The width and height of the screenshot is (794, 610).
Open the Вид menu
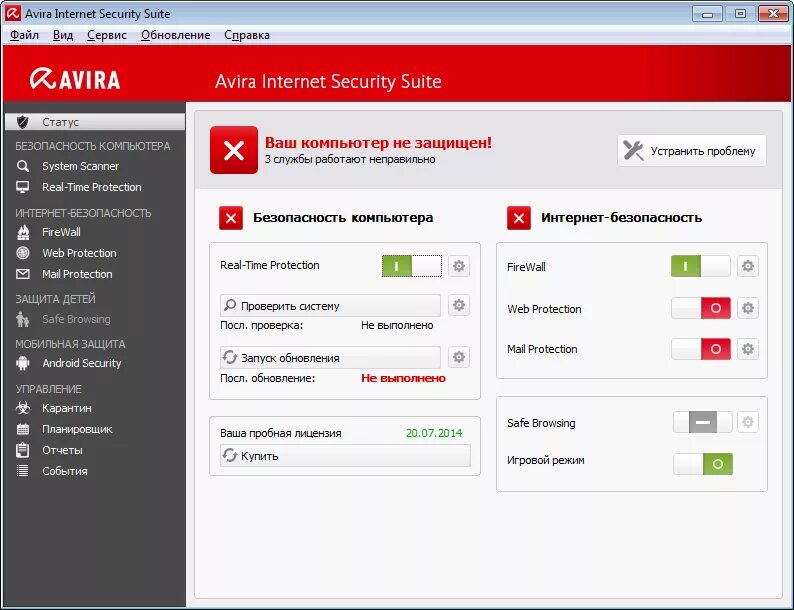pos(63,35)
